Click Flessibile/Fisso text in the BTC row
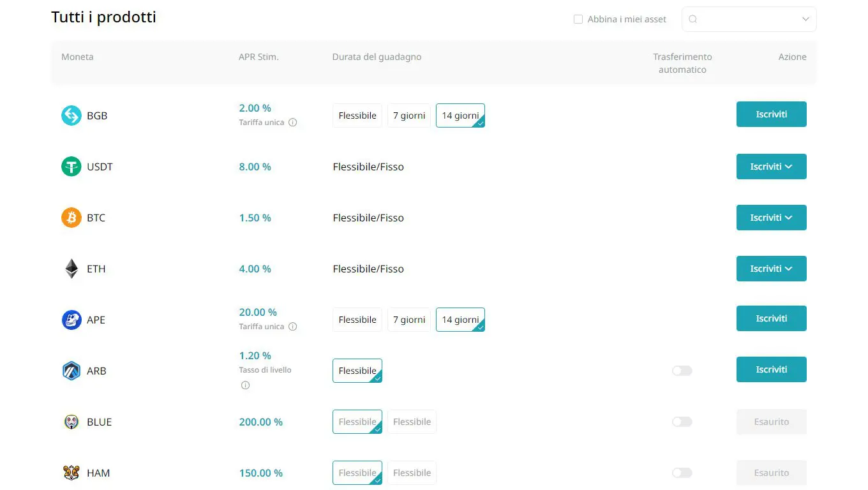 coord(368,218)
